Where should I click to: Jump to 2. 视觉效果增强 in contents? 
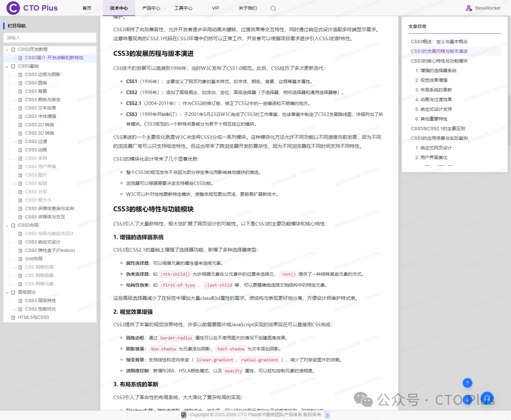click(431, 80)
